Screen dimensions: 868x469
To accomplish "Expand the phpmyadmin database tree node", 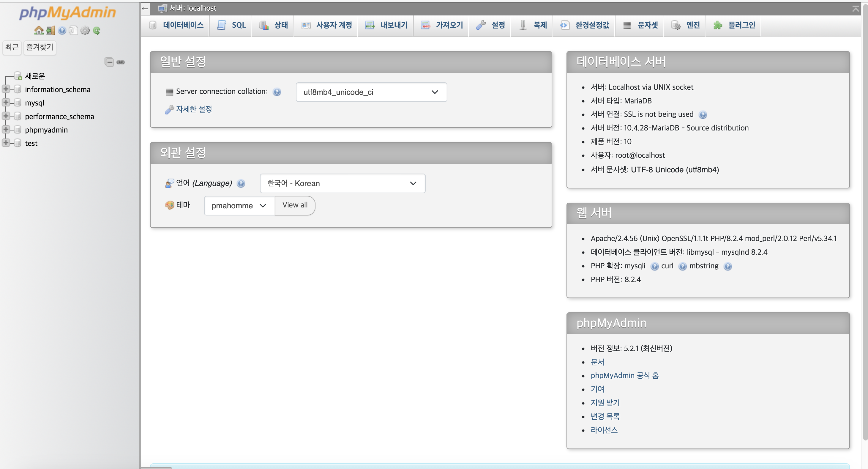I will [6, 130].
